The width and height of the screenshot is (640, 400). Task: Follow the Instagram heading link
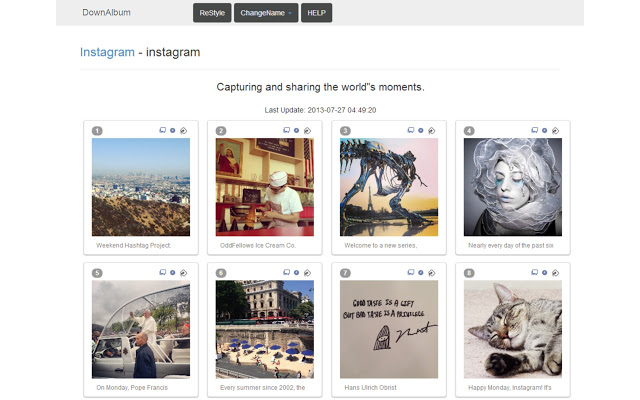click(x=107, y=52)
